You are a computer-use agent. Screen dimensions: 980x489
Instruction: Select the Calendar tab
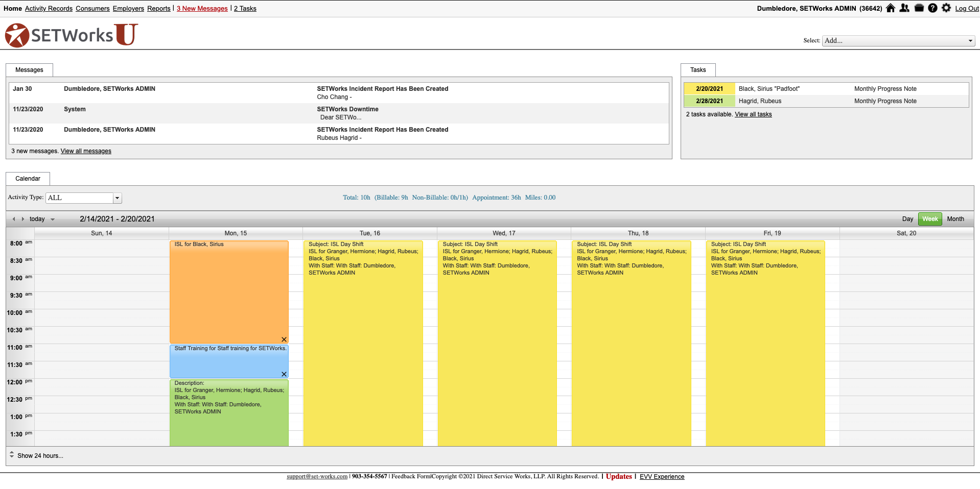[28, 179]
